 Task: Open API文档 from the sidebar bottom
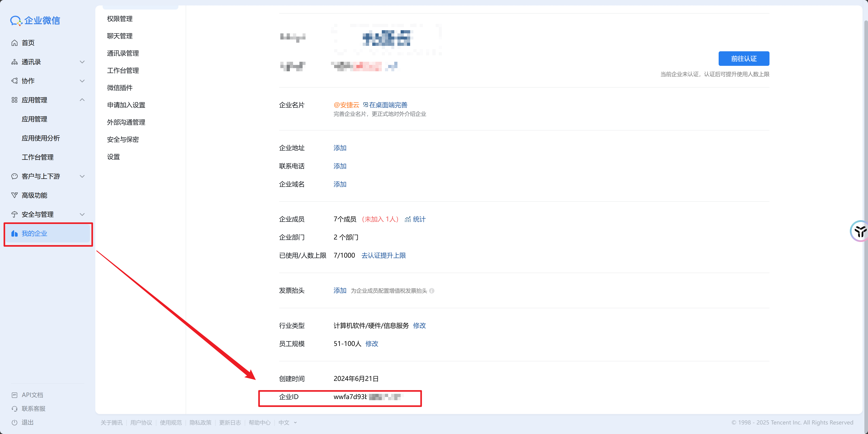tap(32, 395)
